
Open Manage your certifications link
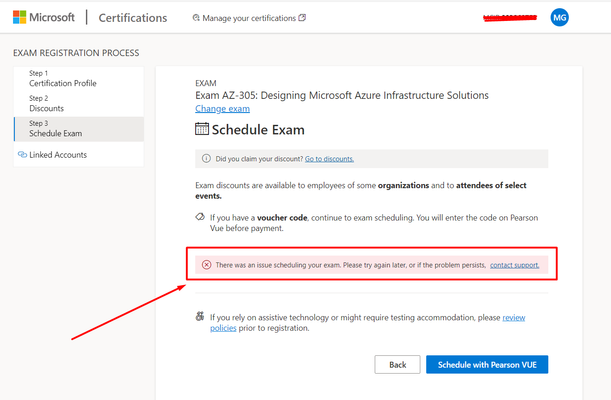(249, 18)
